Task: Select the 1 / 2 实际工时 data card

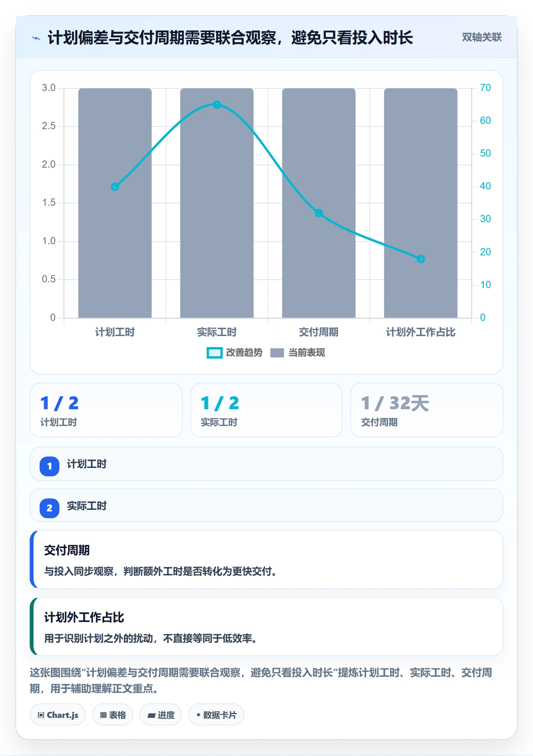Action: point(266,410)
